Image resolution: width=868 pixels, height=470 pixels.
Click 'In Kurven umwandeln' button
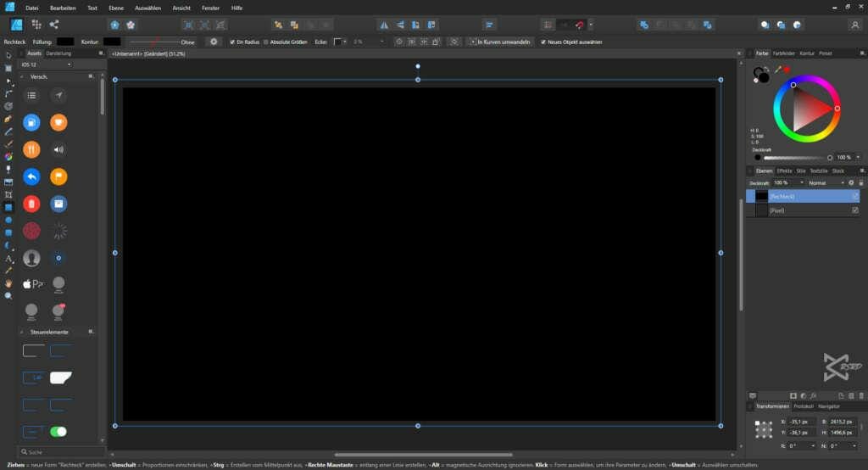pyautogui.click(x=500, y=42)
